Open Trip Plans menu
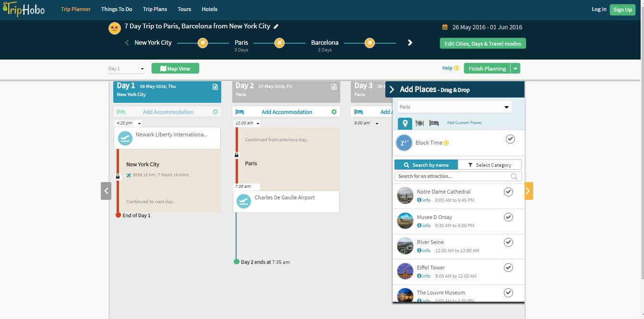Viewport: 644px width, 319px height. [x=155, y=9]
